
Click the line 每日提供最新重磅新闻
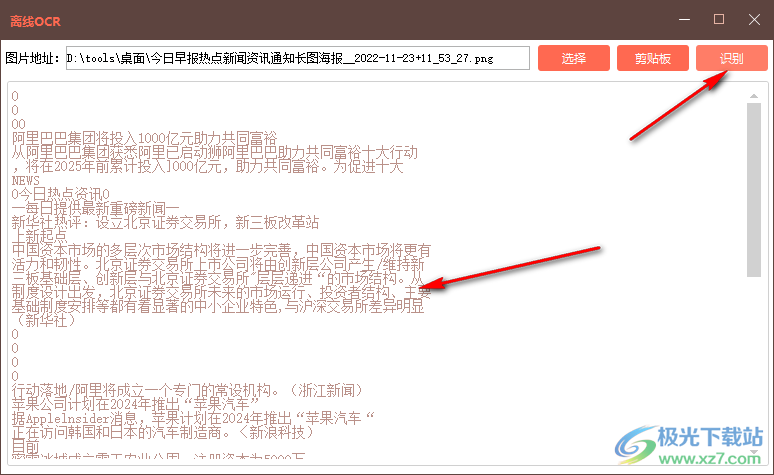pos(95,208)
